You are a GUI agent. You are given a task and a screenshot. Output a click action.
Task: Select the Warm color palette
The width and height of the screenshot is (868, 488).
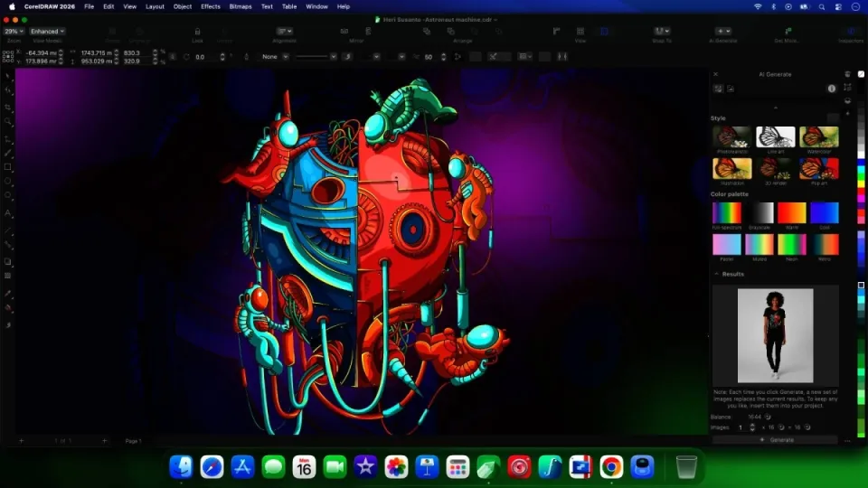click(792, 212)
